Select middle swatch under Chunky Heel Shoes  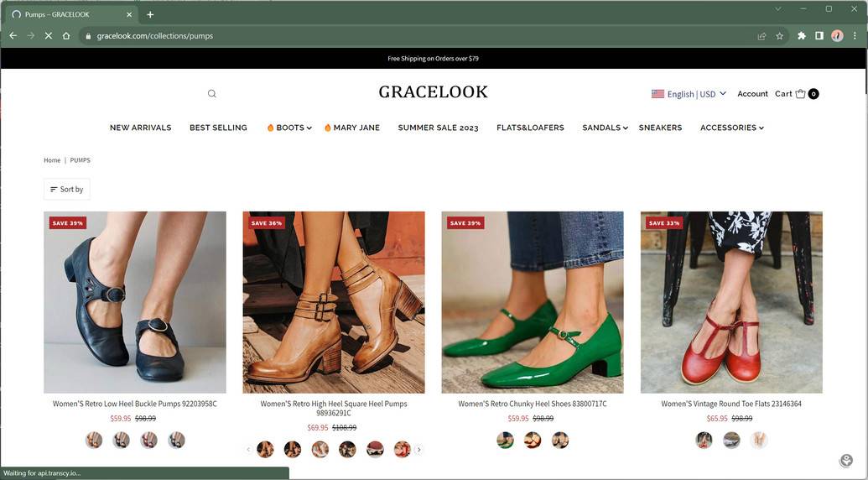point(533,440)
